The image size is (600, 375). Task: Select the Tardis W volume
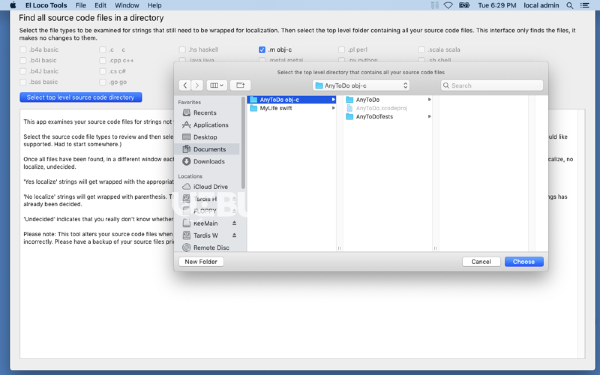205,235
